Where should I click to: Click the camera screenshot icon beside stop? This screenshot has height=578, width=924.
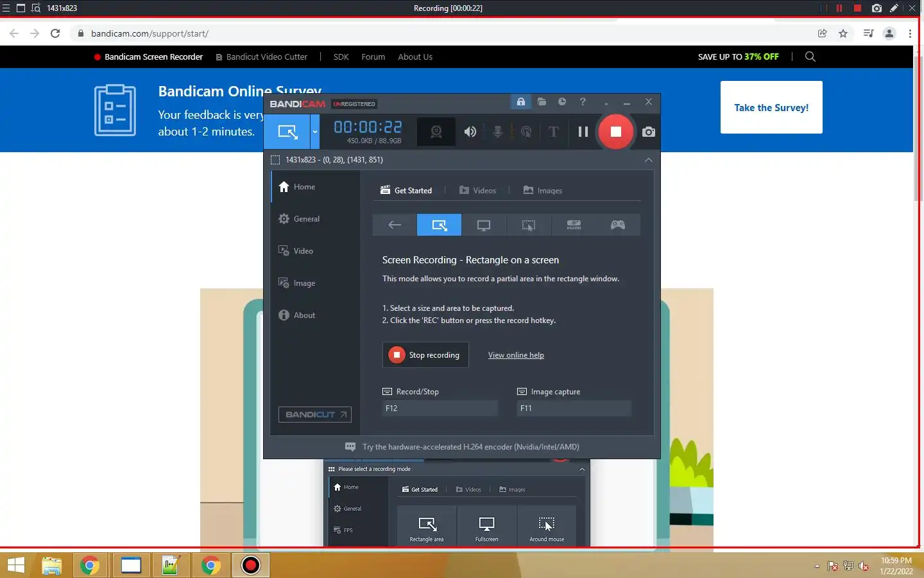pyautogui.click(x=649, y=132)
